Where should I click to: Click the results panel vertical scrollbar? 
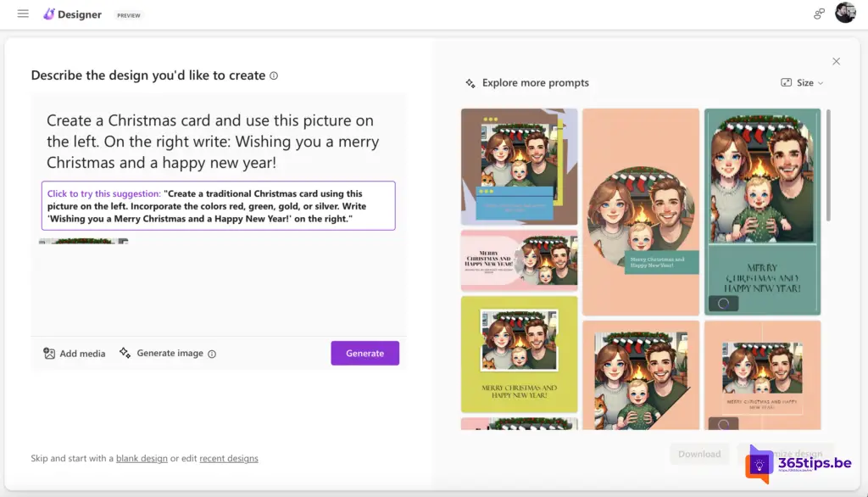pos(828,165)
